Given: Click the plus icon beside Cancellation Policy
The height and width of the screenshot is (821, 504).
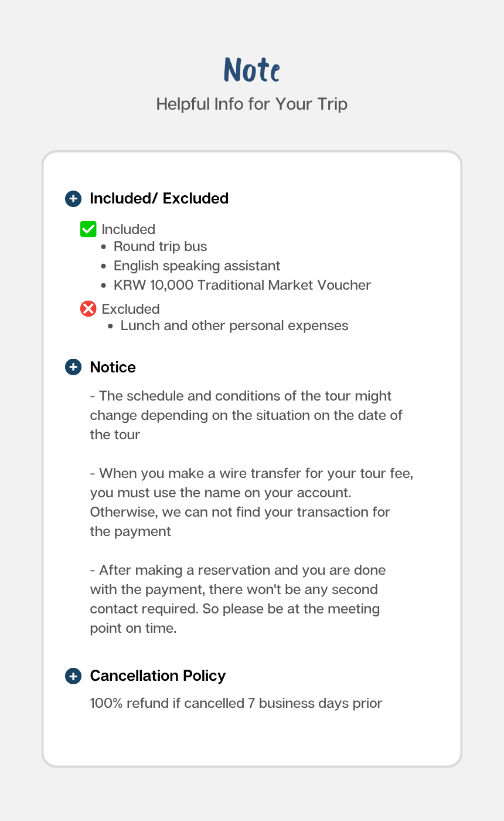Looking at the screenshot, I should [x=73, y=676].
